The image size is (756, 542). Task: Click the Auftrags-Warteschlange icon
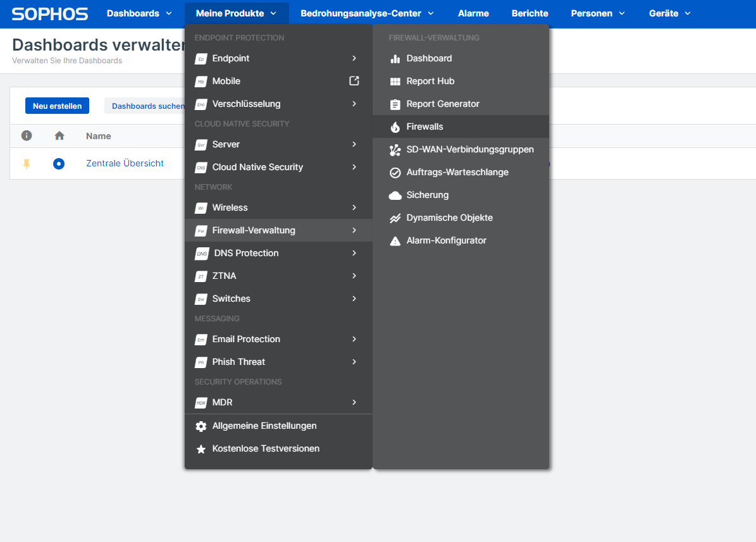point(395,172)
